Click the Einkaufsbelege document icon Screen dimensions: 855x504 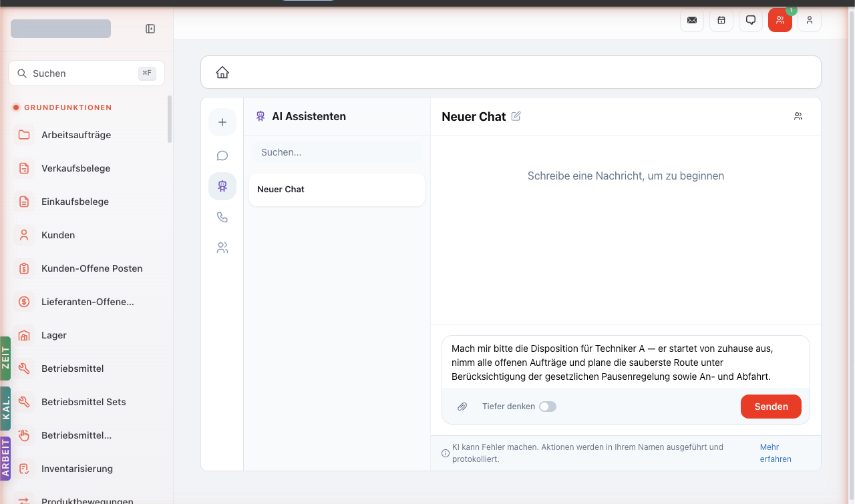(x=24, y=202)
